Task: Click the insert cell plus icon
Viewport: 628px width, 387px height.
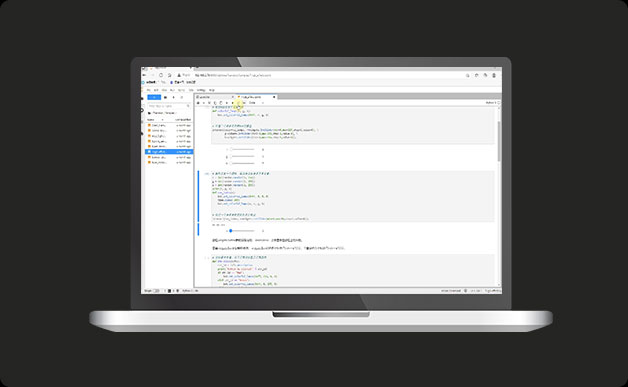Action: pos(203,103)
